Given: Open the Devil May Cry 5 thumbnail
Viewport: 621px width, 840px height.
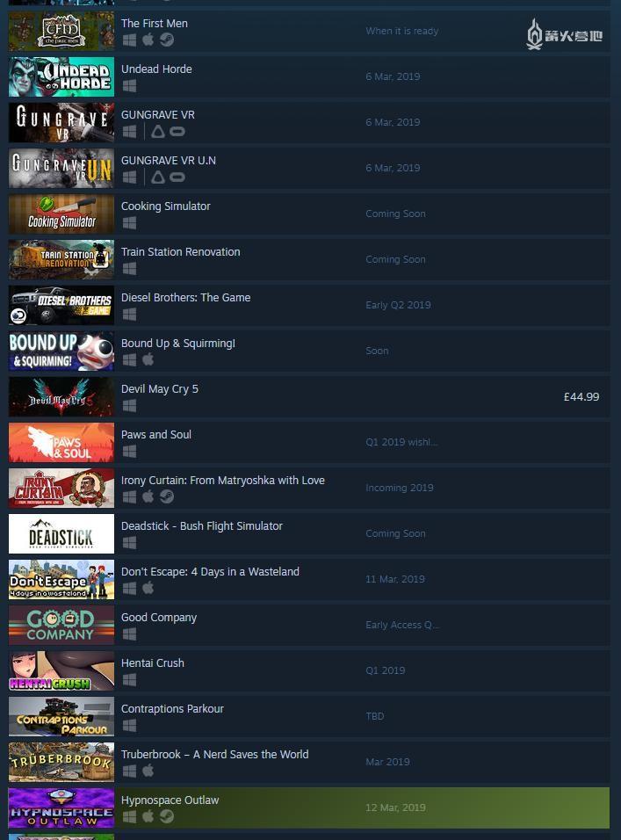Looking at the screenshot, I should coord(61,396).
